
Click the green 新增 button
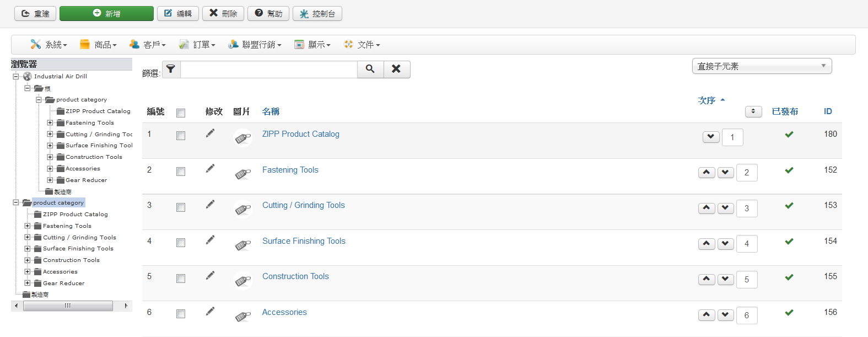pos(106,13)
